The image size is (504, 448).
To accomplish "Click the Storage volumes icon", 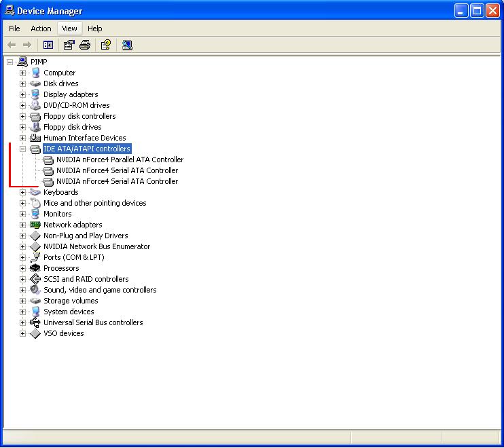I will click(35, 301).
